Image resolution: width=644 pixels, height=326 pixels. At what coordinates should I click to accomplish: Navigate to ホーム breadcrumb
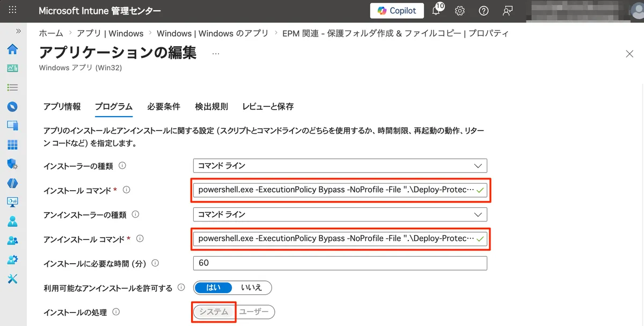[51, 33]
